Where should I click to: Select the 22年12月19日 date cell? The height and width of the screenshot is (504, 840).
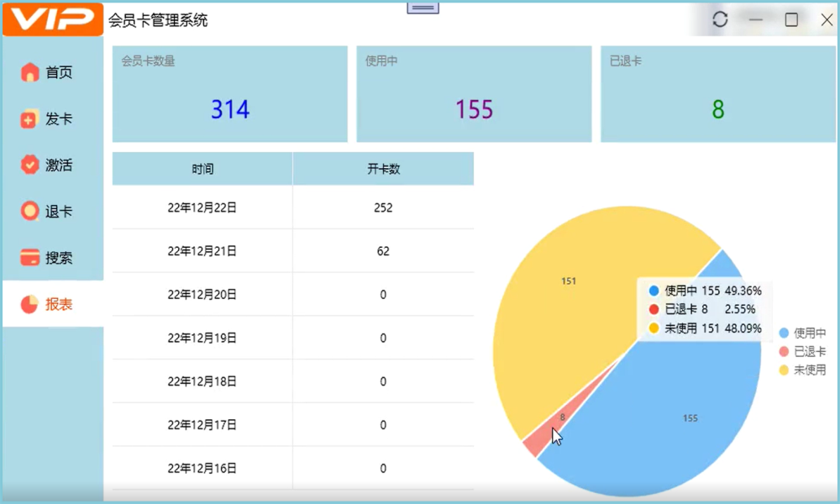tap(202, 338)
